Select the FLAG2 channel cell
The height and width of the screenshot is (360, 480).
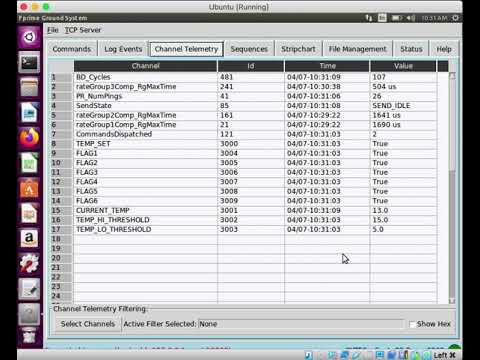pos(145,163)
